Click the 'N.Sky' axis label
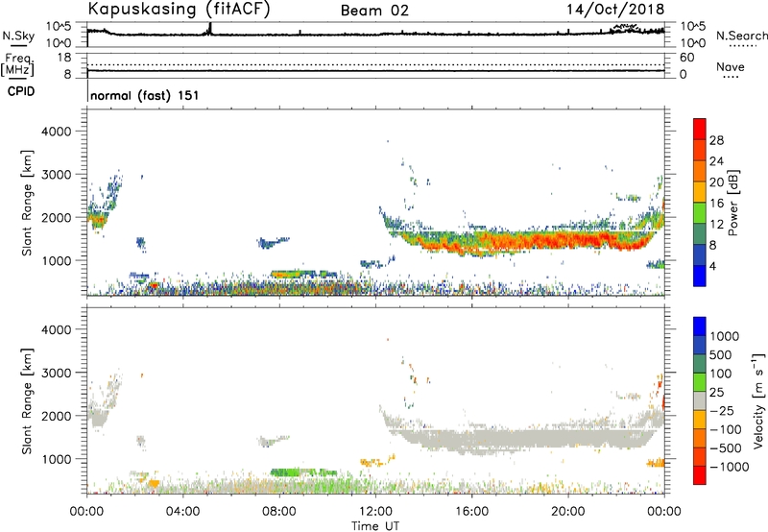 pos(18,36)
